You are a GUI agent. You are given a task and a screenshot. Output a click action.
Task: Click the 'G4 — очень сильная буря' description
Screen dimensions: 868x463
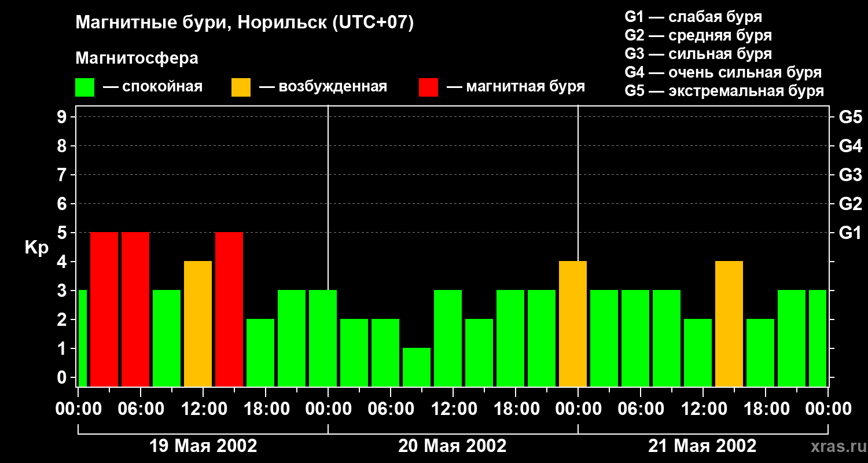tap(723, 72)
